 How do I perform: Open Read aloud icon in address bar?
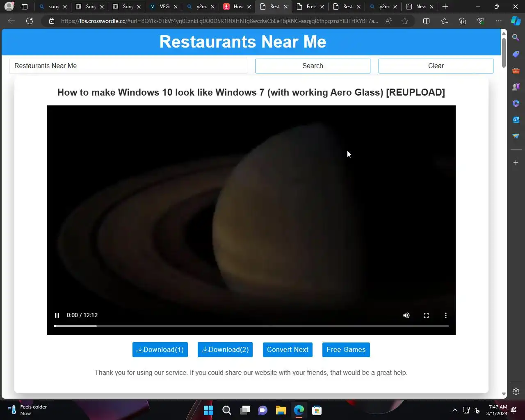tap(388, 21)
